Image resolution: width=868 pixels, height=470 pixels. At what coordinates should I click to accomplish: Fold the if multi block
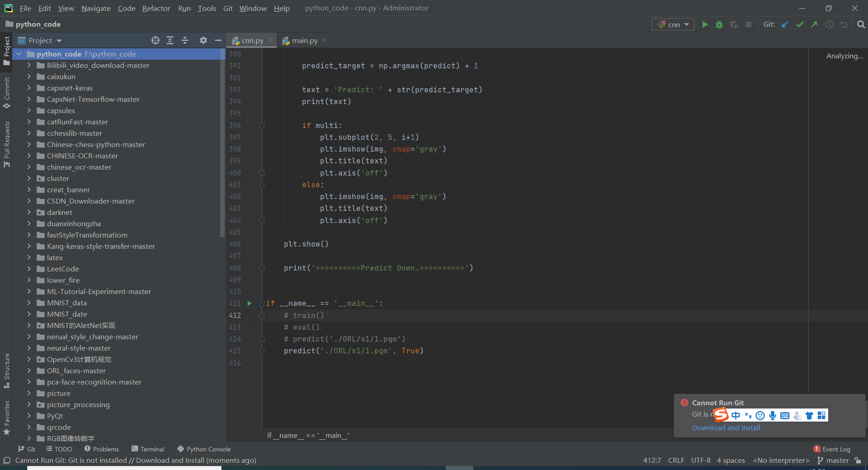pyautogui.click(x=262, y=126)
